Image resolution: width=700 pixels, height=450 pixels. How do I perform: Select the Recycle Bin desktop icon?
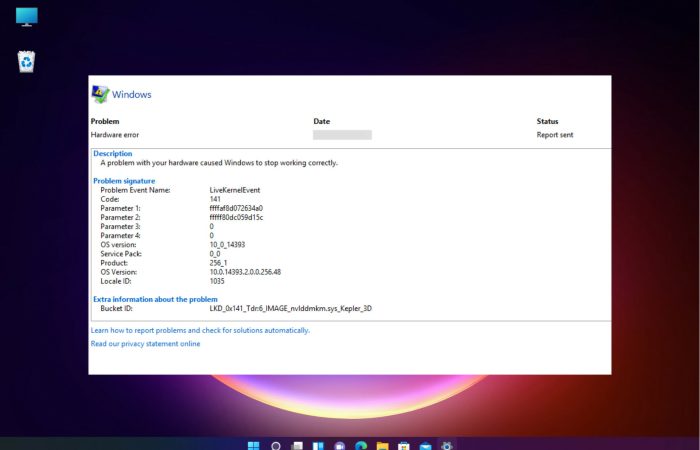26,62
